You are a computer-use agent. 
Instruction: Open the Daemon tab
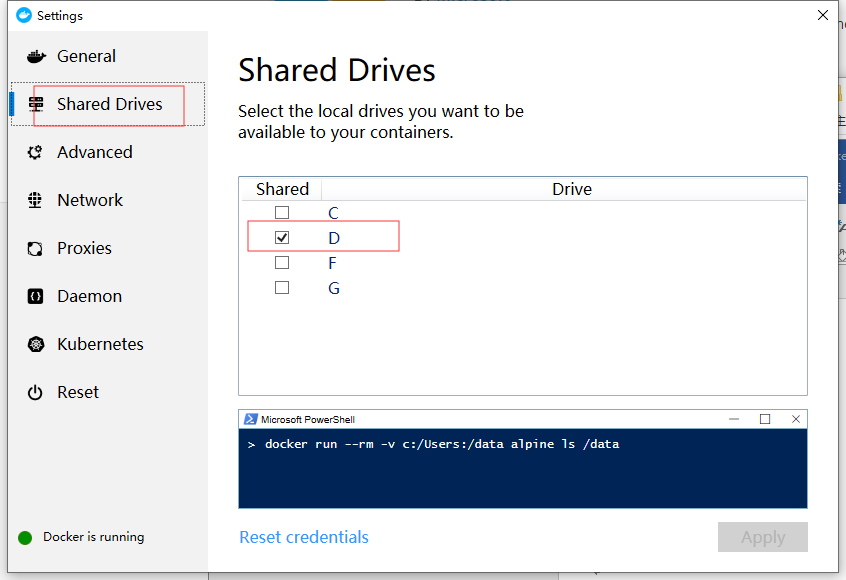[x=108, y=296]
